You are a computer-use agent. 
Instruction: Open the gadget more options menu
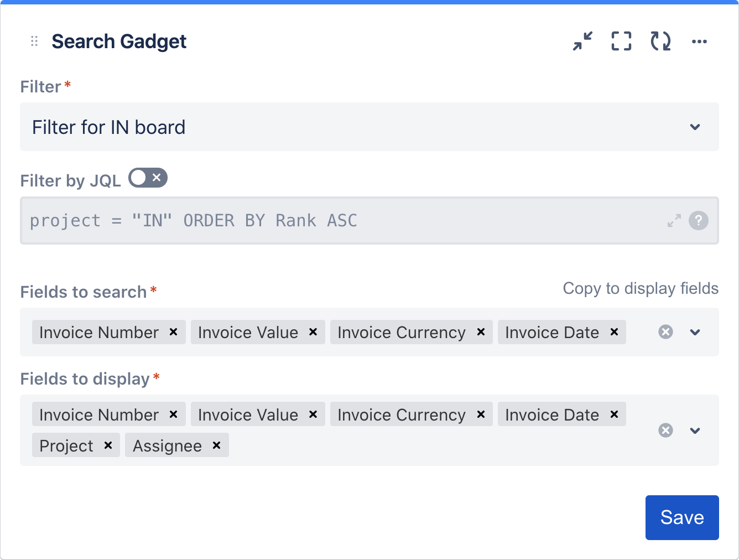click(x=699, y=42)
